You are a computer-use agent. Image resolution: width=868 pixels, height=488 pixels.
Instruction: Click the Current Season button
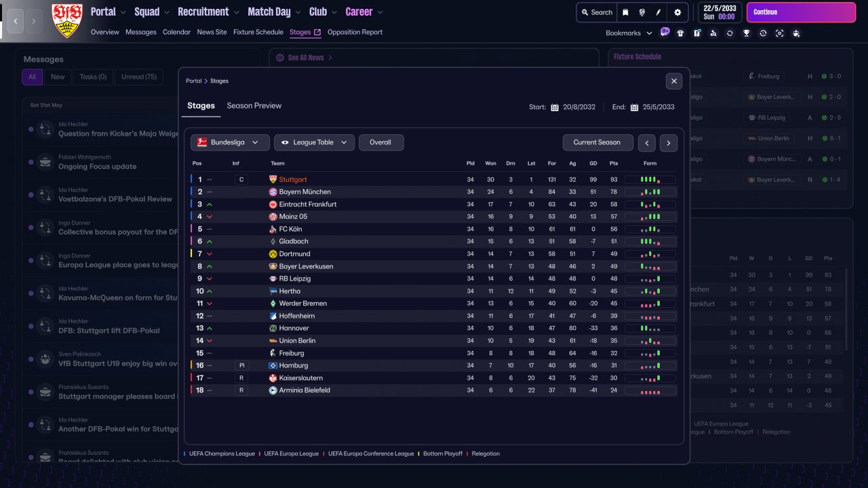(597, 142)
